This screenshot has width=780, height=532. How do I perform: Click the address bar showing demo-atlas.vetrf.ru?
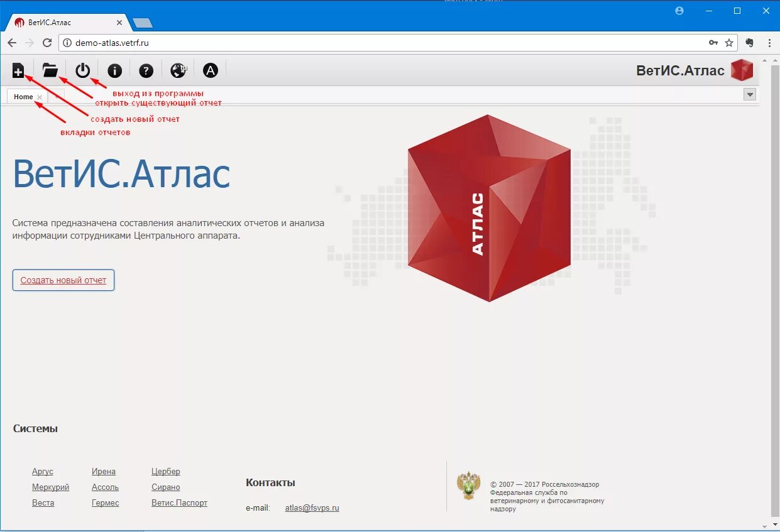click(398, 43)
